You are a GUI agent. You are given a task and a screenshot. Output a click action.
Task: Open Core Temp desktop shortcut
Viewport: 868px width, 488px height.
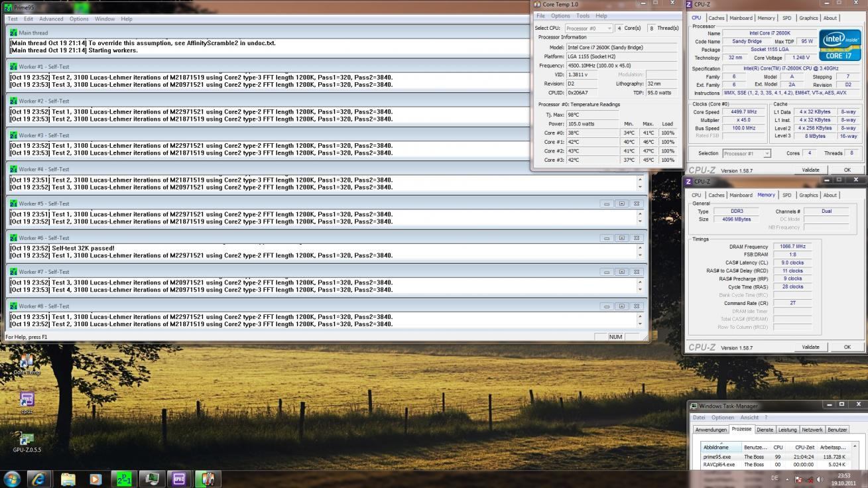click(x=27, y=365)
